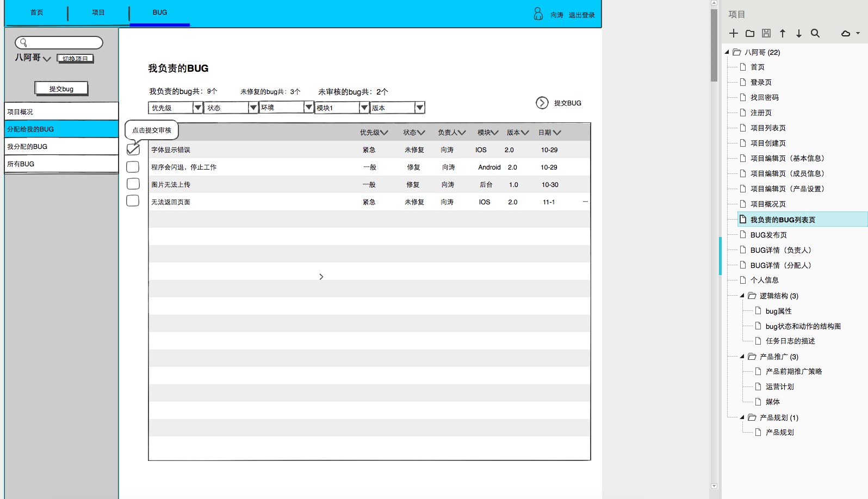
Task: Tick the 无法返回页面 row checkbox
Action: [x=133, y=201]
